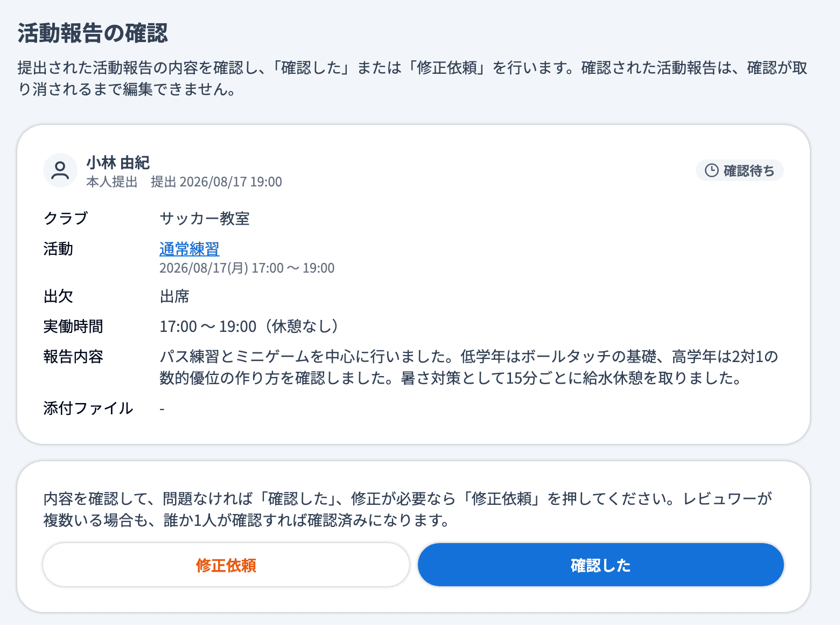Click the clock icon in 確認待ち badge
This screenshot has width=840, height=625.
point(712,171)
